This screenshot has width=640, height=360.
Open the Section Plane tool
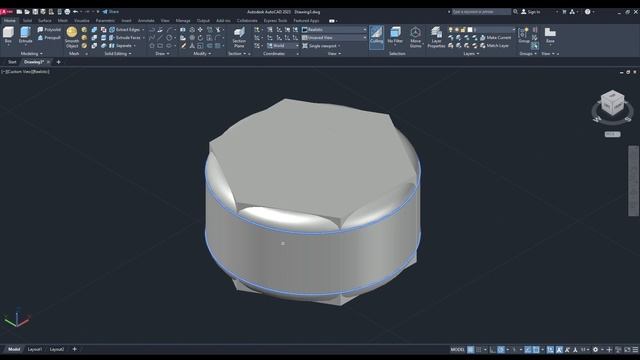[x=239, y=37]
